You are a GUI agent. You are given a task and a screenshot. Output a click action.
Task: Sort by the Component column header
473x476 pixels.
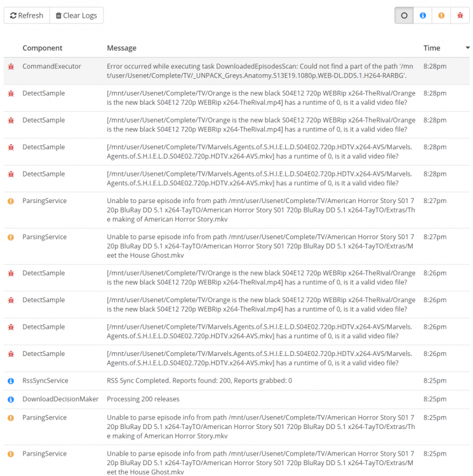42,48
